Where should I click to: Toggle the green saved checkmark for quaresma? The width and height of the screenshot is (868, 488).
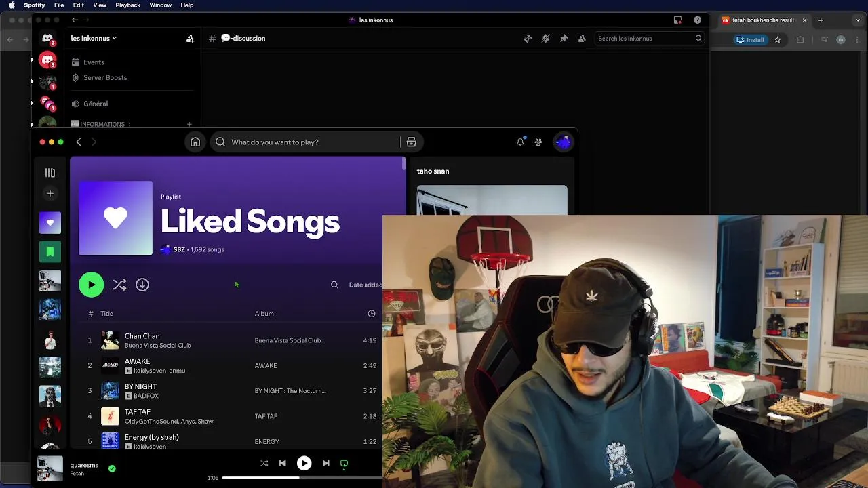112,468
